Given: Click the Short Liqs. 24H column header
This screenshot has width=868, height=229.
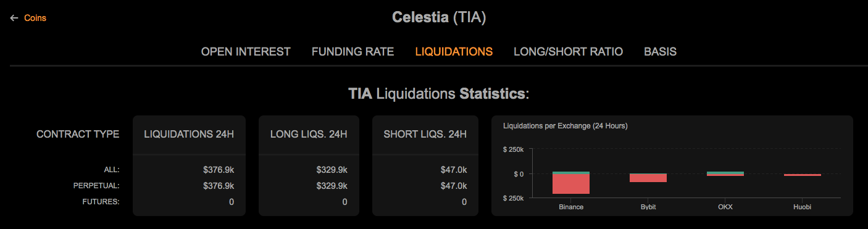Looking at the screenshot, I should [425, 135].
